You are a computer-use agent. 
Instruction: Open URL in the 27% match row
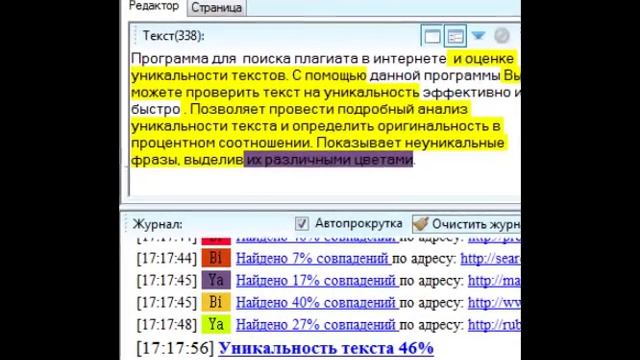coord(494,325)
